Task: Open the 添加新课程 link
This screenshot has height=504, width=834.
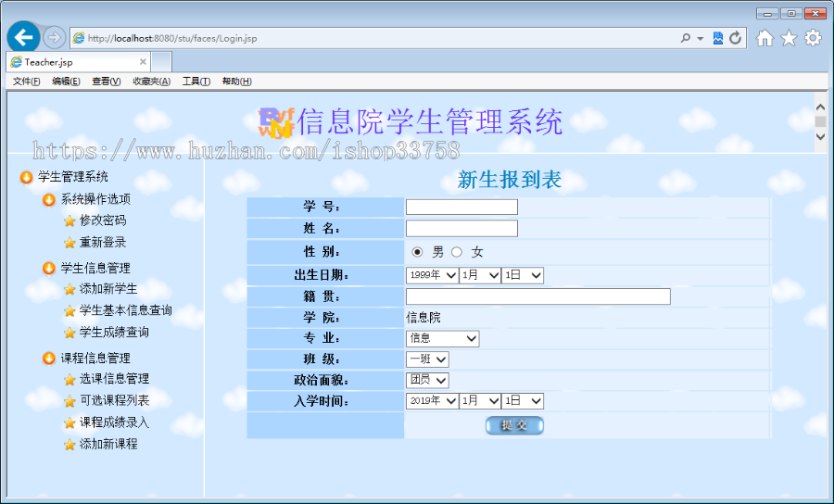Action: point(108,444)
